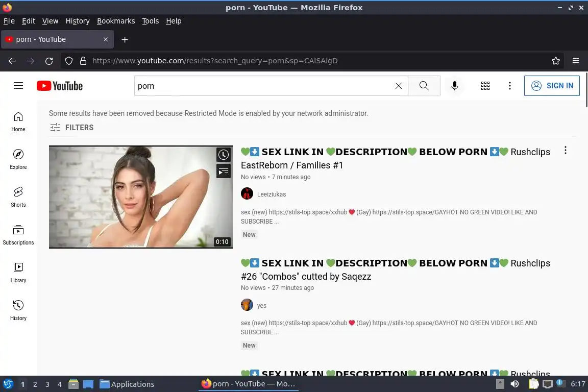588x392 pixels.
Task: Click the 'No views • 27 minutes ago' text
Action: [278, 288]
